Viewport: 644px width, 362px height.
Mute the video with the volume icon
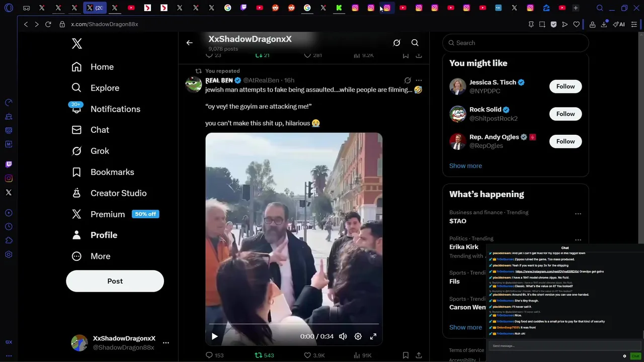click(x=343, y=336)
